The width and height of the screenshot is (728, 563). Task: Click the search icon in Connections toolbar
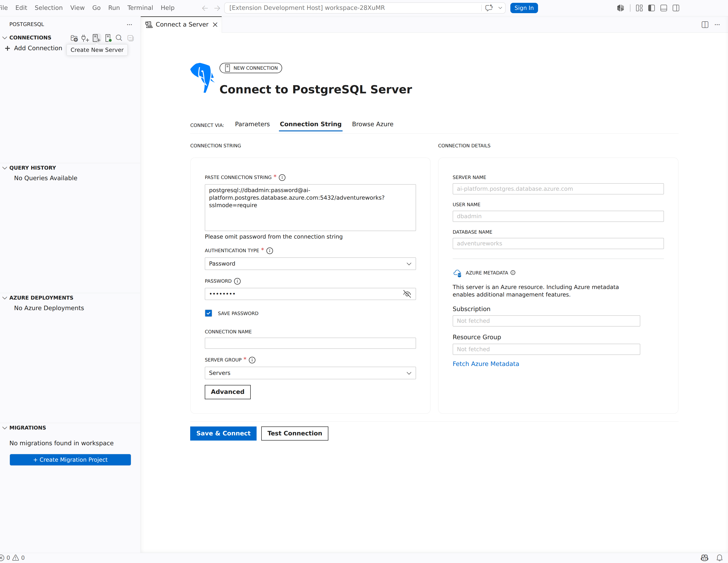[x=119, y=38]
